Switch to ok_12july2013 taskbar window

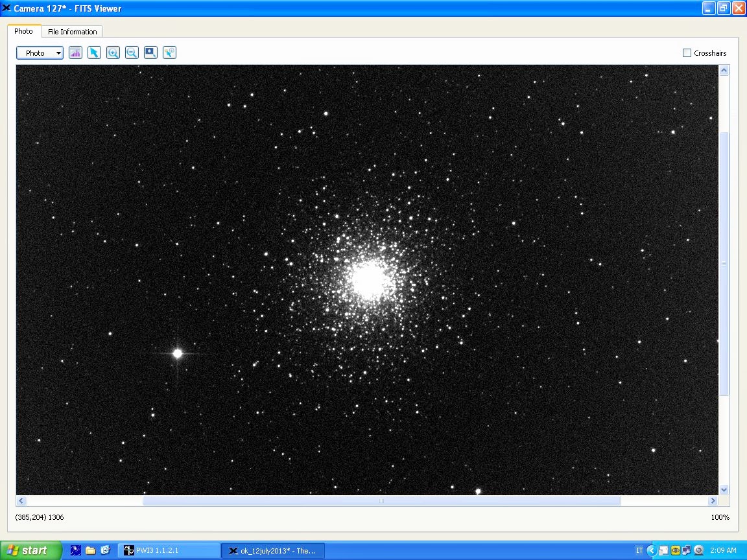click(272, 550)
